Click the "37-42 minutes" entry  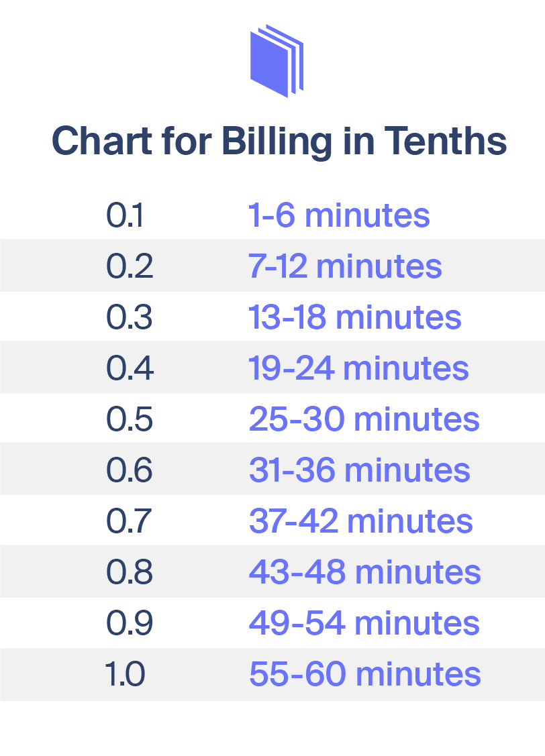click(360, 522)
